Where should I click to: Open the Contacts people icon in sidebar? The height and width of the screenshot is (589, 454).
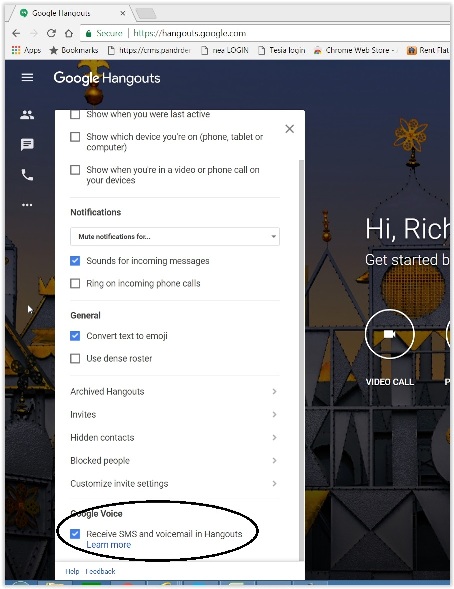[27, 115]
